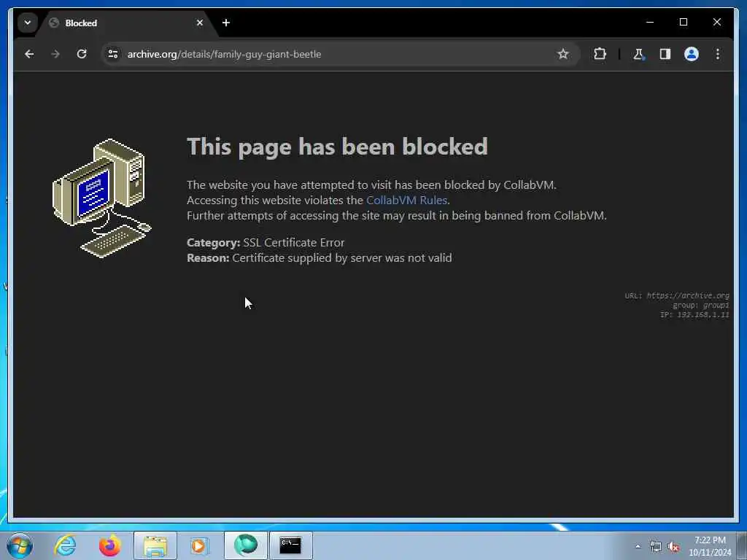Image resolution: width=747 pixels, height=560 pixels.
Task: Open Chrome Labs flask icon
Action: [x=638, y=54]
